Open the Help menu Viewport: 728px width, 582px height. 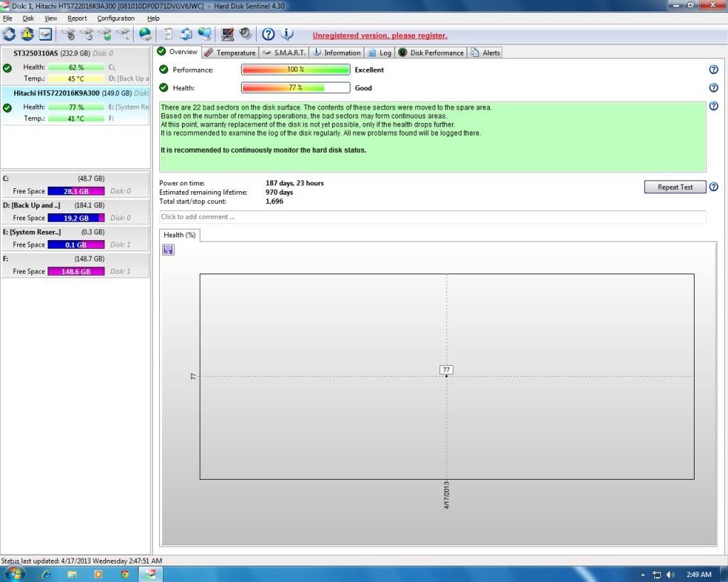154,18
